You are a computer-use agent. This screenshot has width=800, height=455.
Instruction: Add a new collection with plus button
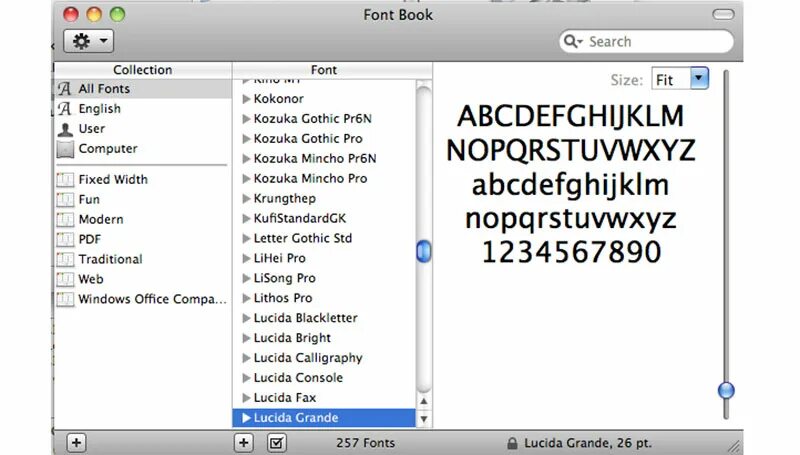pos(77,442)
